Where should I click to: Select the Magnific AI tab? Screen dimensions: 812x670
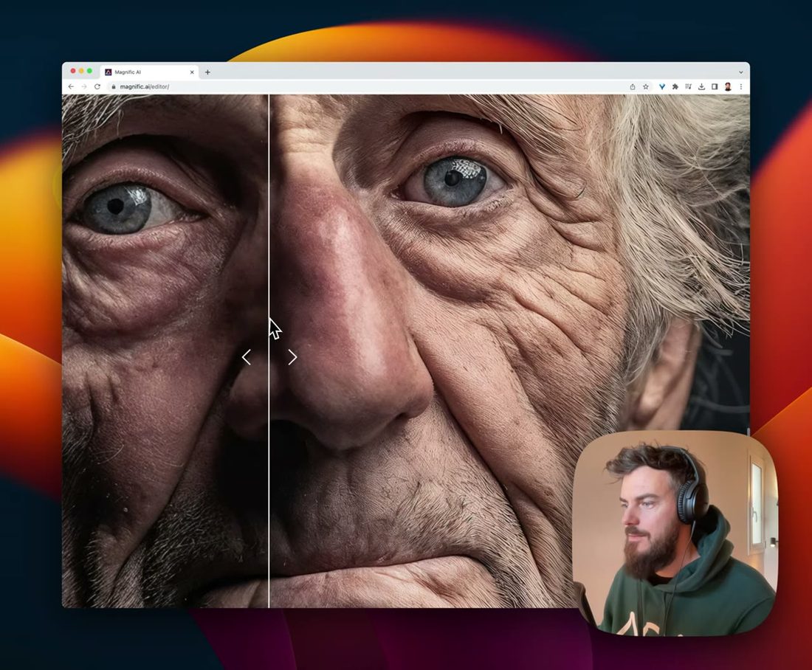click(x=149, y=72)
